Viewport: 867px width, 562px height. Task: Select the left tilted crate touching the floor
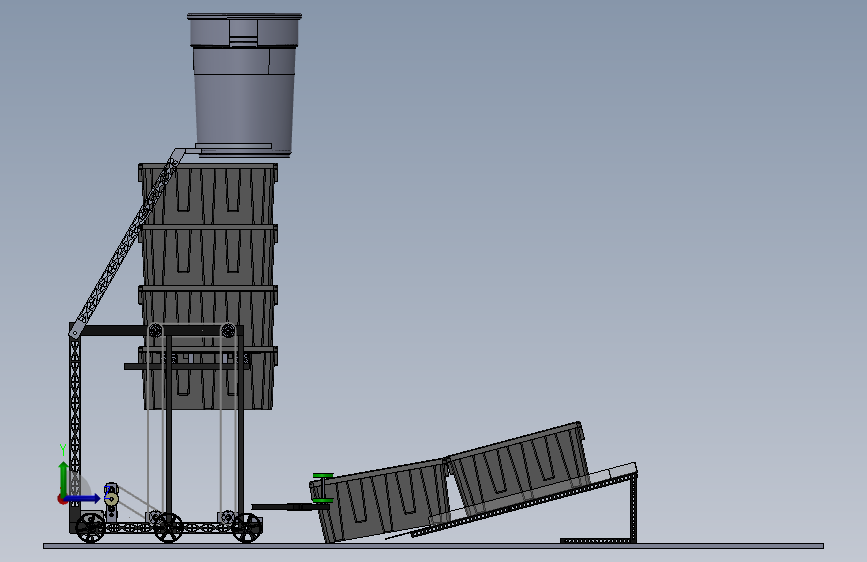point(380,501)
